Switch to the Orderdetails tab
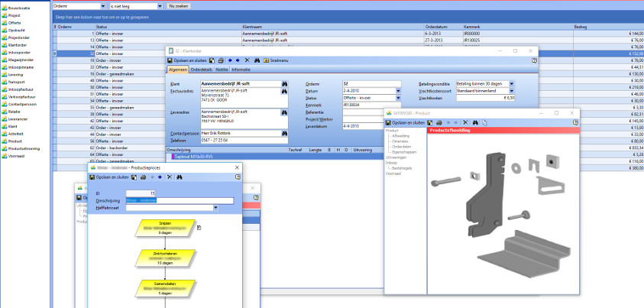The height and width of the screenshot is (308, 644). pos(202,70)
